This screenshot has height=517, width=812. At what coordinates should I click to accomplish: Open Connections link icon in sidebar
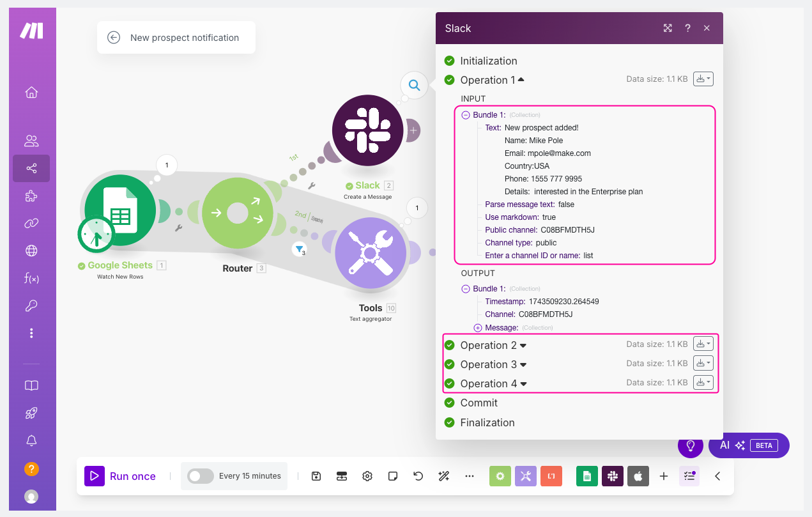click(31, 223)
